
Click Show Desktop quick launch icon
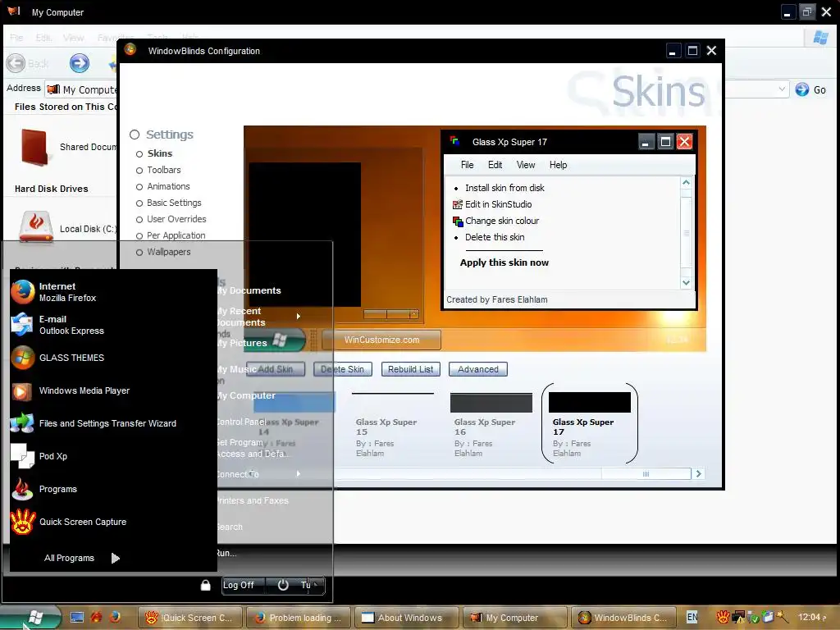pyautogui.click(x=77, y=617)
